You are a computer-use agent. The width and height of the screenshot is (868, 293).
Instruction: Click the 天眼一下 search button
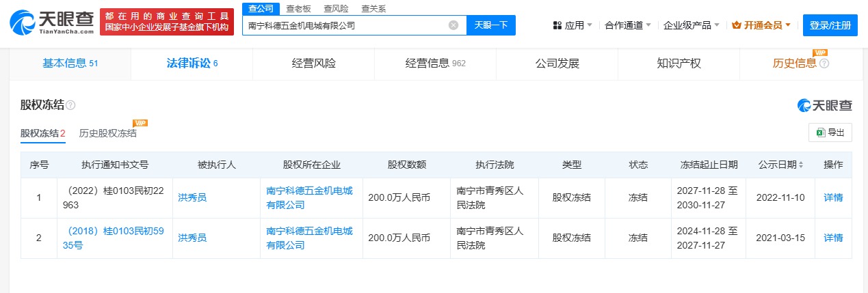pyautogui.click(x=491, y=25)
